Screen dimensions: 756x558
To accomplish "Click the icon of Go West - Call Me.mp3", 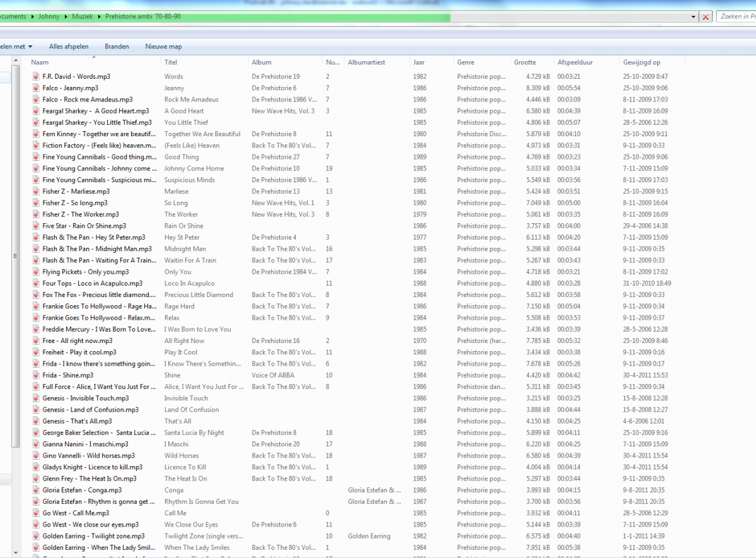I will tap(37, 513).
